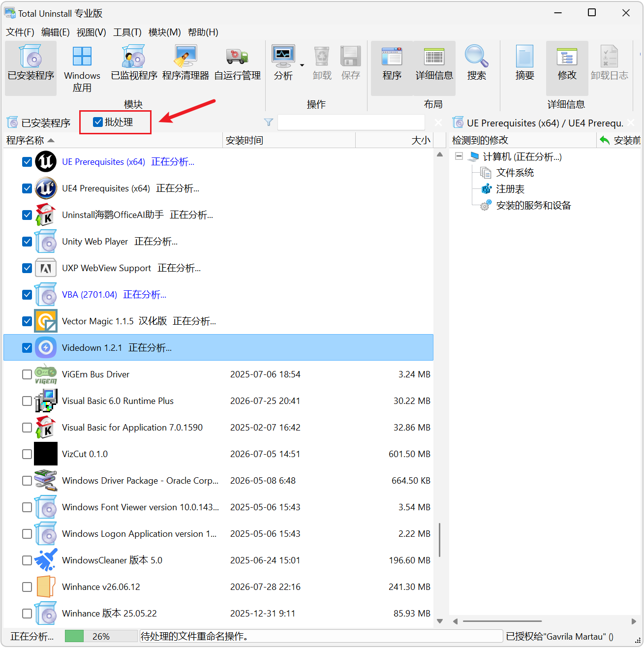644x648 pixels.
Task: Select Windows Logon Application version row
Action: (218, 534)
